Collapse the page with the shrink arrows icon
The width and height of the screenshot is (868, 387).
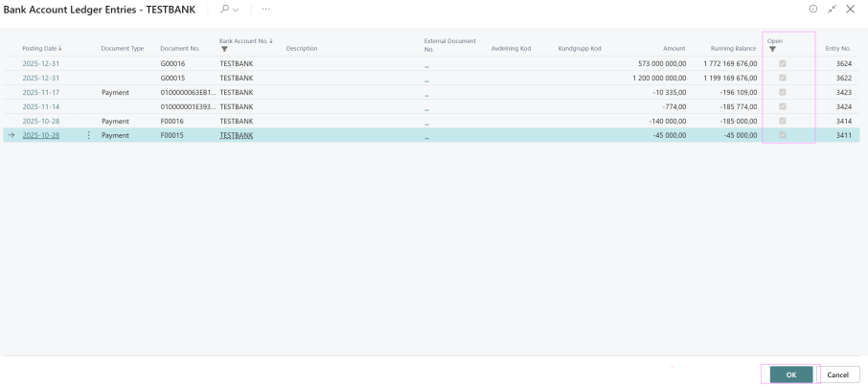pos(832,9)
